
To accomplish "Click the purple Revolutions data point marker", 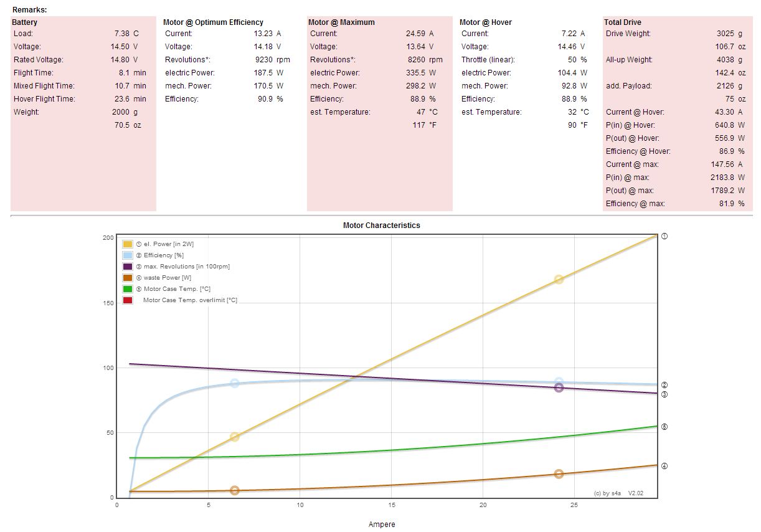I will pyautogui.click(x=559, y=387).
